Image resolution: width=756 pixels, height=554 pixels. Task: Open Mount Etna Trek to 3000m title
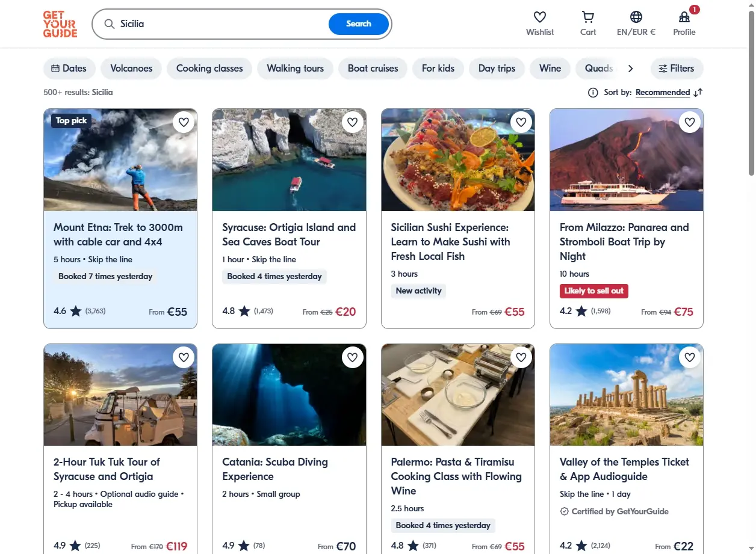118,235
